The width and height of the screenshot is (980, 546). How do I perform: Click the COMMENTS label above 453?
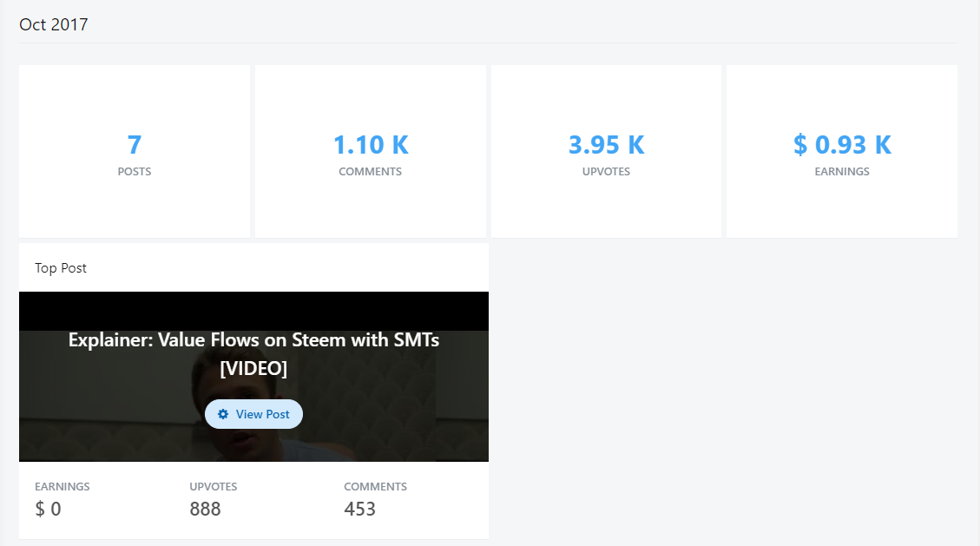coord(375,487)
